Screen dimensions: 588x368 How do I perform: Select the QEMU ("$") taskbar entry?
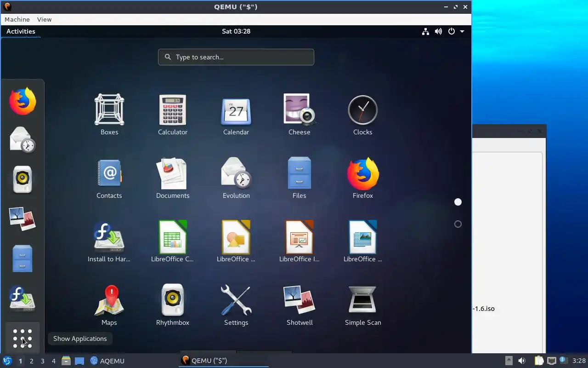[x=224, y=361]
